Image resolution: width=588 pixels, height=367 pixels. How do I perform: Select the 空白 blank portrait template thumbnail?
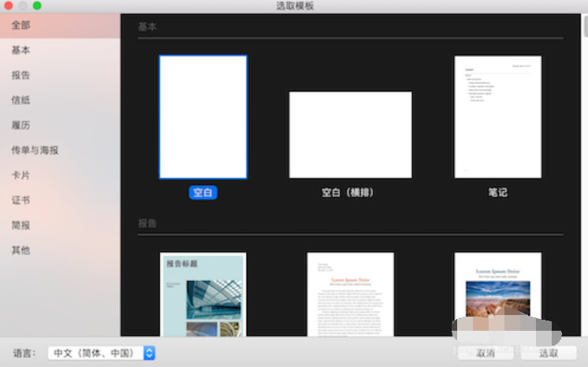tap(203, 117)
